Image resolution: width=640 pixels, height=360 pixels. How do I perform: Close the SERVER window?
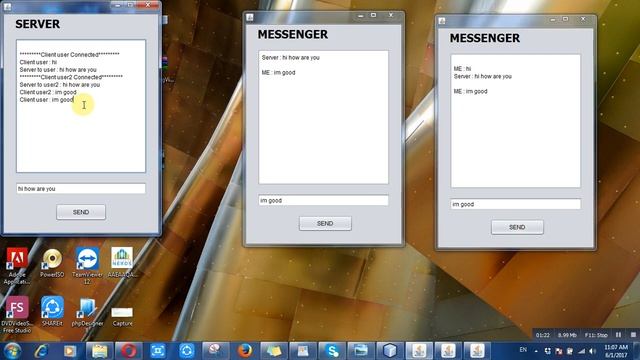pyautogui.click(x=147, y=4)
